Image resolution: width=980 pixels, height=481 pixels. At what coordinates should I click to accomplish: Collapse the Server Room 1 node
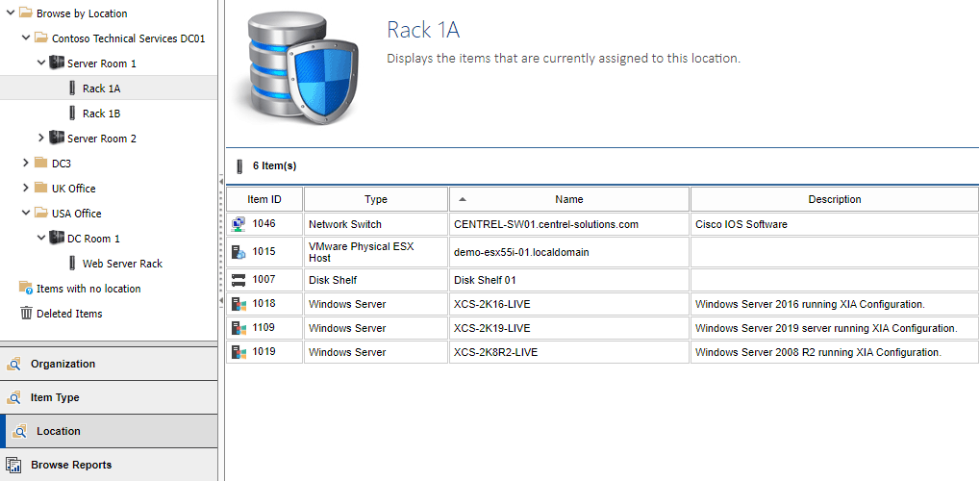(40, 63)
